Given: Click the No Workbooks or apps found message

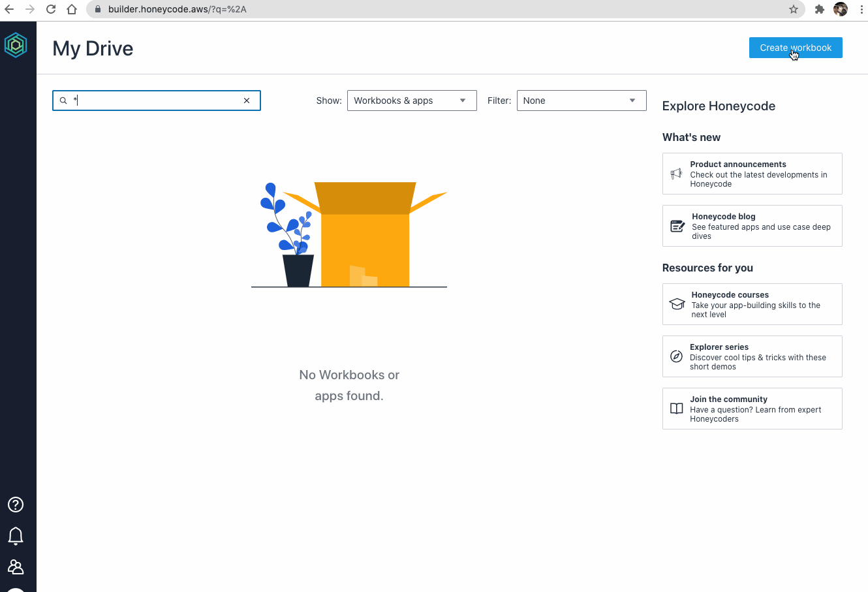Looking at the screenshot, I should 349,385.
